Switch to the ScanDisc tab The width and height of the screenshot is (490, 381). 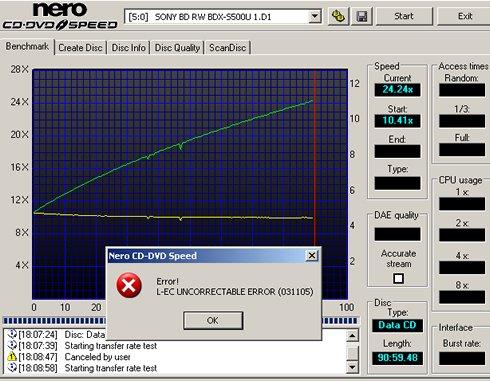tap(227, 48)
